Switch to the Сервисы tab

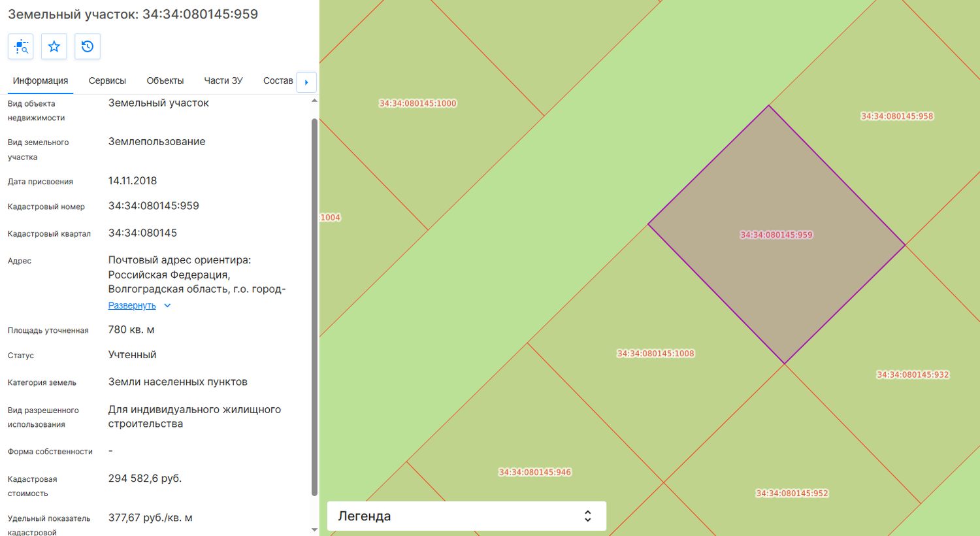pos(107,81)
